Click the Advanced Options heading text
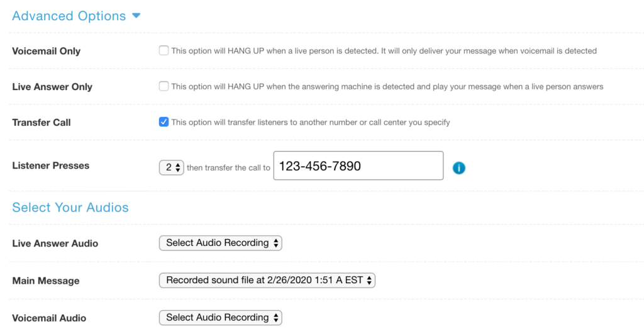This screenshot has width=644, height=336. click(x=69, y=16)
